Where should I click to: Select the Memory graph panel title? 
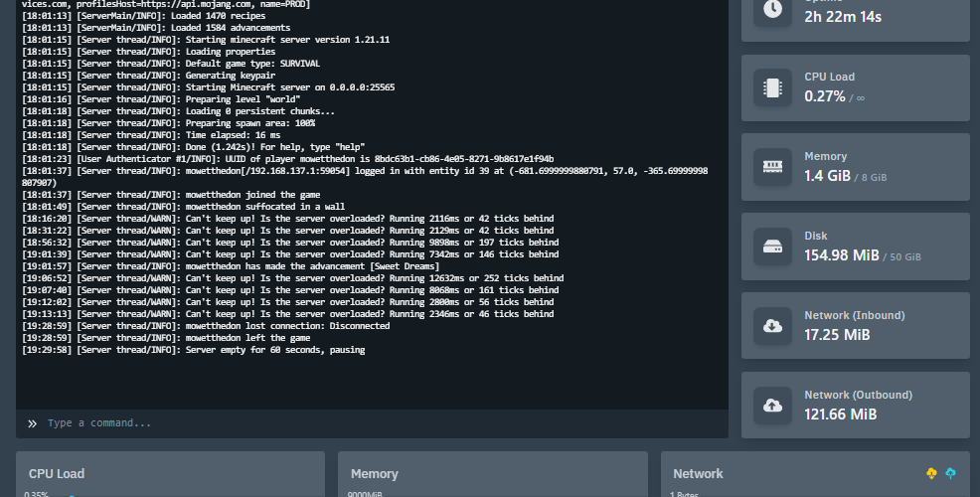point(375,474)
